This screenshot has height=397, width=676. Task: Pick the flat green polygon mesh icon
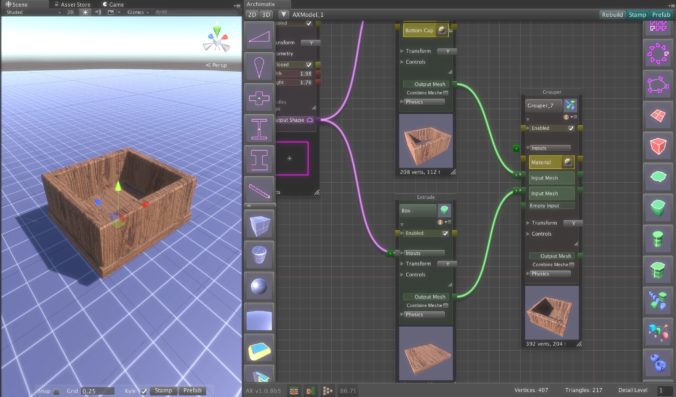[658, 178]
